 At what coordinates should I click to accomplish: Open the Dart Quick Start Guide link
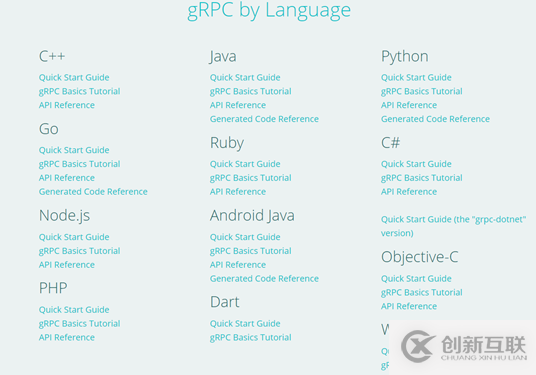pyautogui.click(x=245, y=324)
